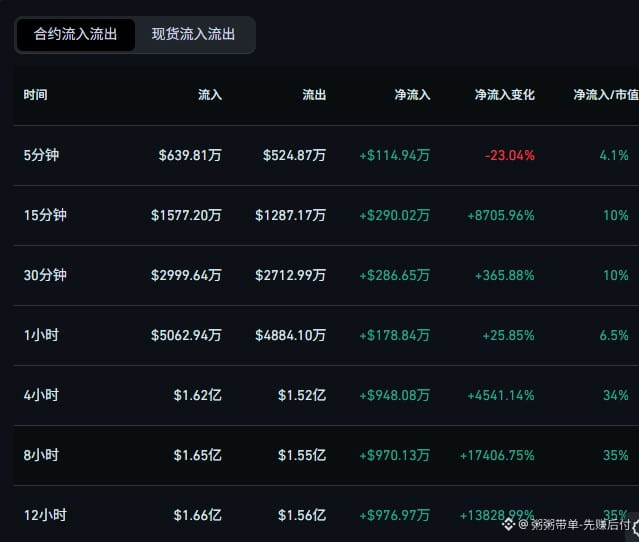Click the +$948.08万 net inflow value
The width and height of the screenshot is (639, 542).
click(x=394, y=395)
